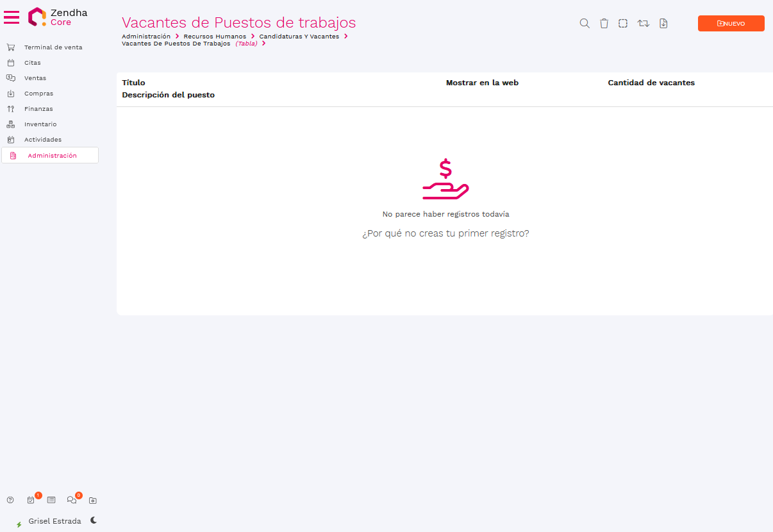Image resolution: width=773 pixels, height=532 pixels.
Task: Open the chat messages bubble icon
Action: (x=72, y=500)
